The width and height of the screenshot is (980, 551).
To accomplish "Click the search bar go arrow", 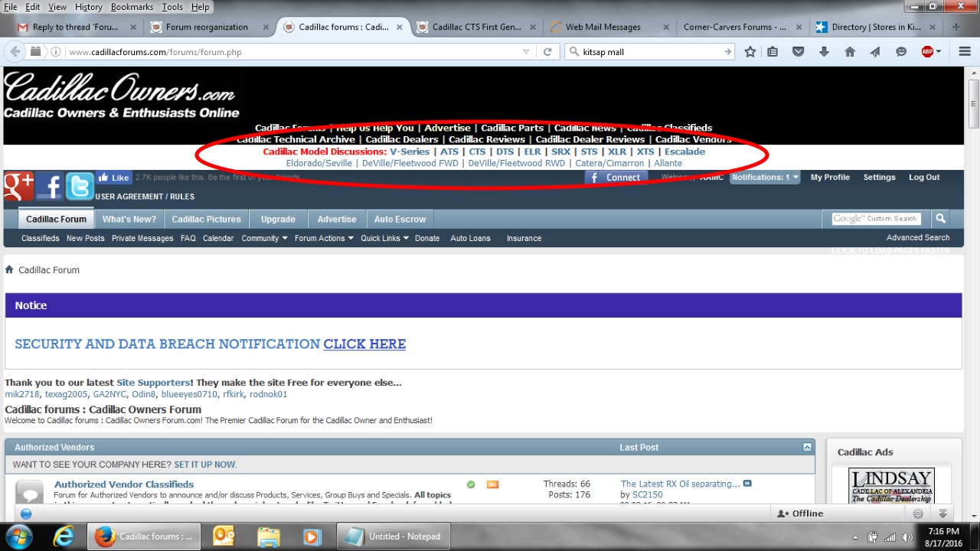I will [727, 52].
